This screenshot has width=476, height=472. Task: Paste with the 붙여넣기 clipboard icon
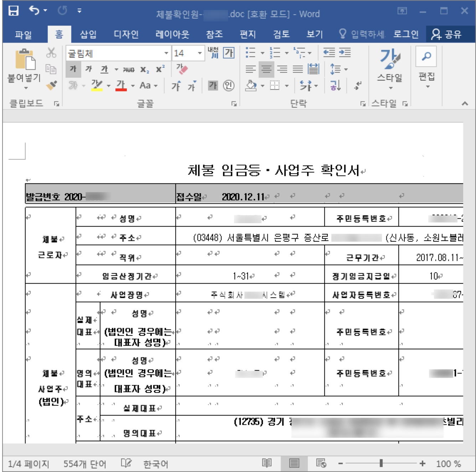[25, 59]
